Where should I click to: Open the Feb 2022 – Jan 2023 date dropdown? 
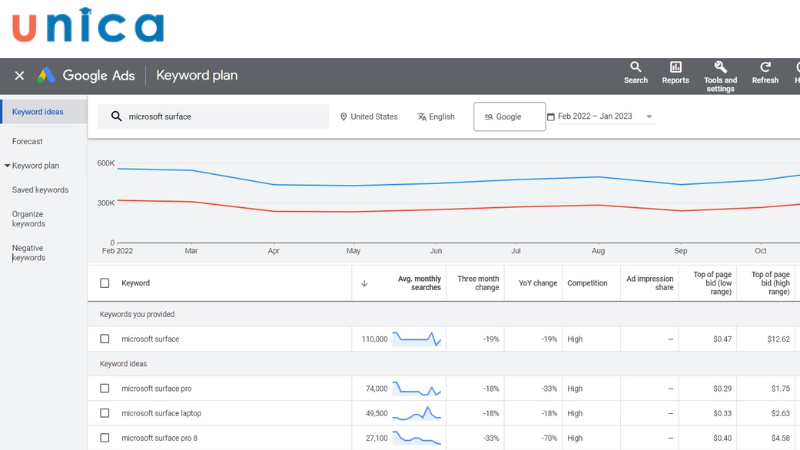pyautogui.click(x=605, y=116)
